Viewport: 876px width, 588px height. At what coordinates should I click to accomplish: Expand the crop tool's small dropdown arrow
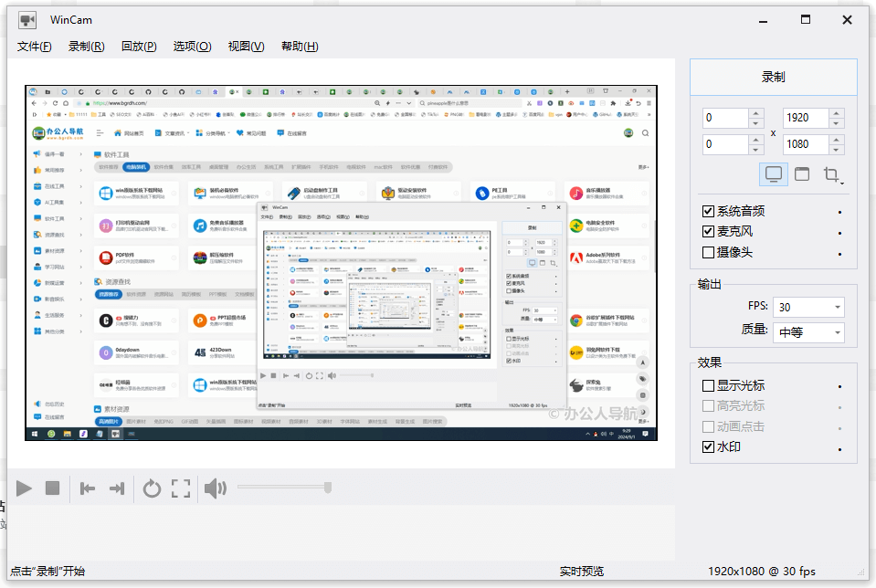pyautogui.click(x=842, y=184)
